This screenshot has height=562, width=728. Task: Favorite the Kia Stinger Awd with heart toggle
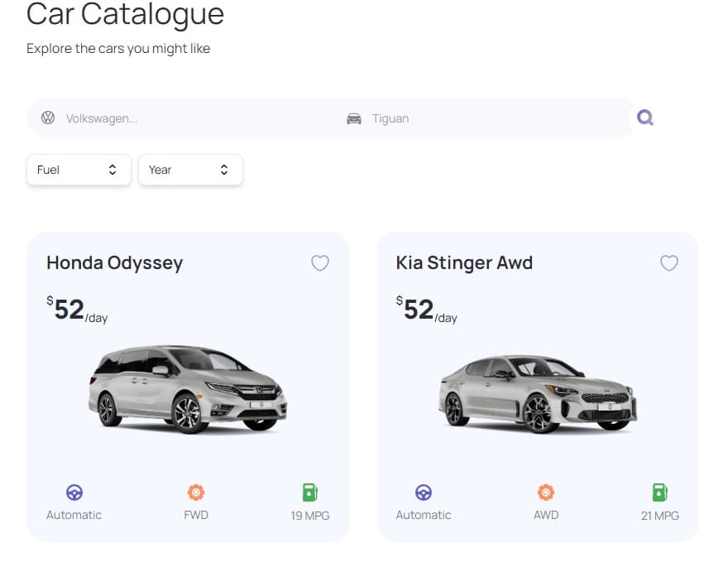point(669,263)
